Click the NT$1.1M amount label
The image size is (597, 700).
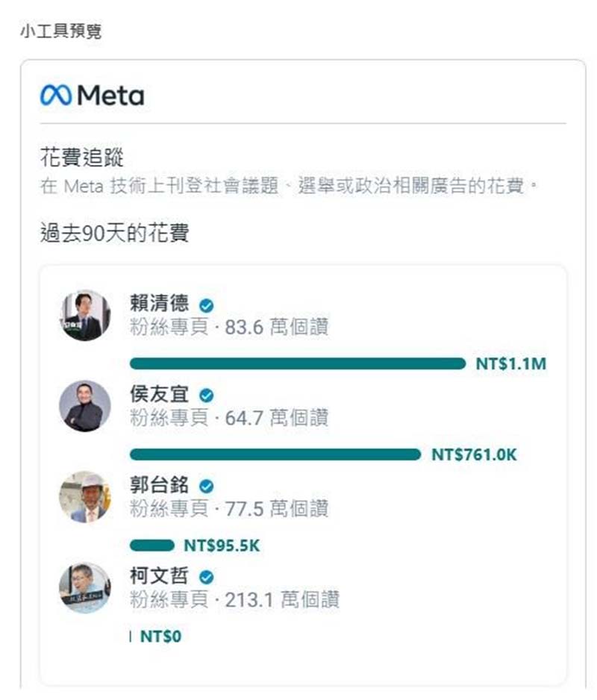tap(511, 364)
